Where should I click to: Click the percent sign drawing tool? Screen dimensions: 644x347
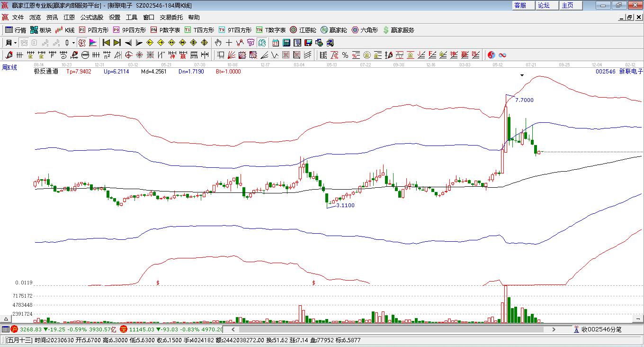345,55
